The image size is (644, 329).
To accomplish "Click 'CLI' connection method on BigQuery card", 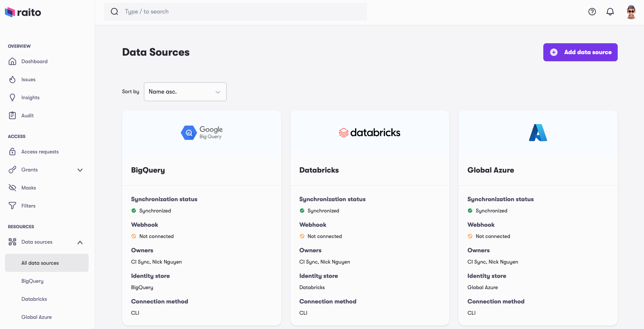I will 135,313.
